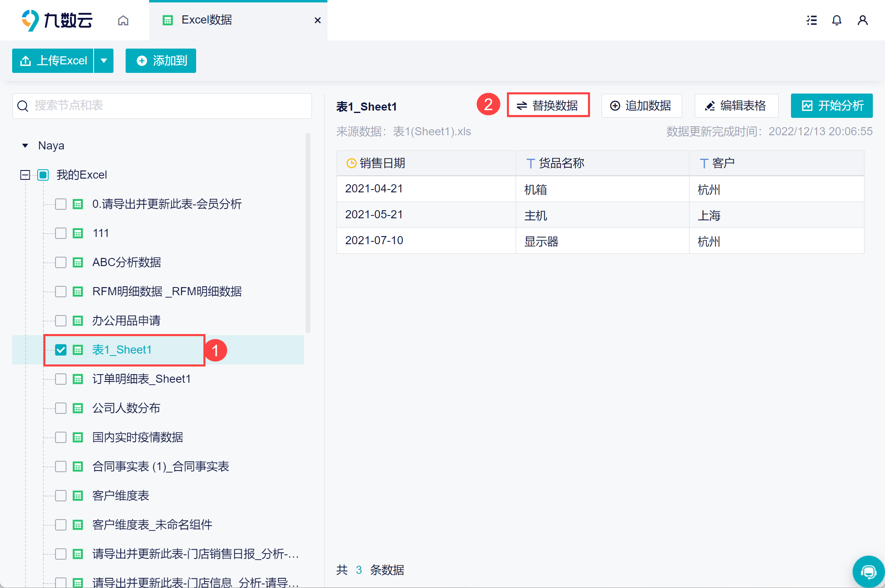Open the customer service chat bubble
The height and width of the screenshot is (588, 885).
(x=868, y=571)
